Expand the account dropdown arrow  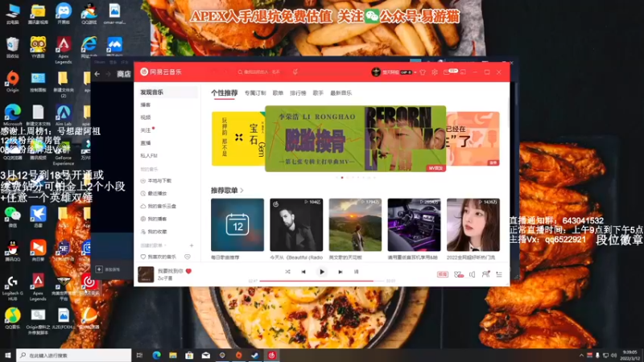(x=415, y=72)
